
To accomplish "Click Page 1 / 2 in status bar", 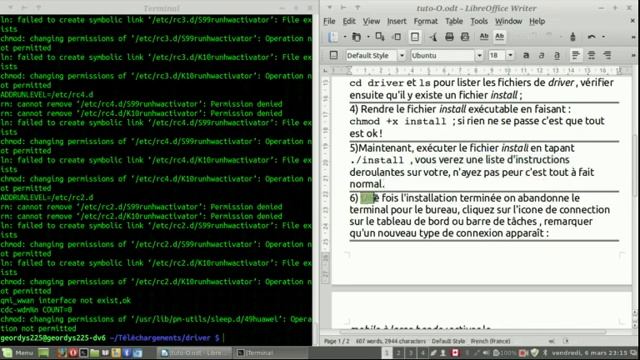I will tap(337, 341).
